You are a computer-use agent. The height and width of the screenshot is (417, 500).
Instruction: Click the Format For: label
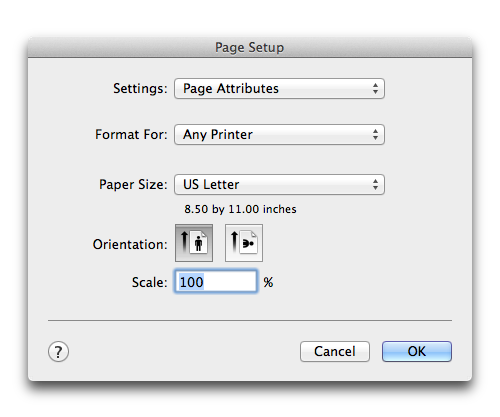tap(131, 135)
